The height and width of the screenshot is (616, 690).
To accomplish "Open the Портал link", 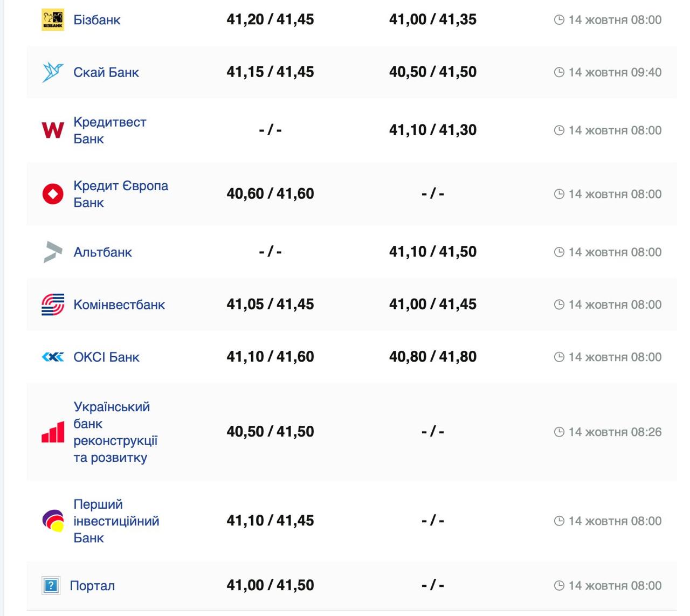I will [92, 585].
